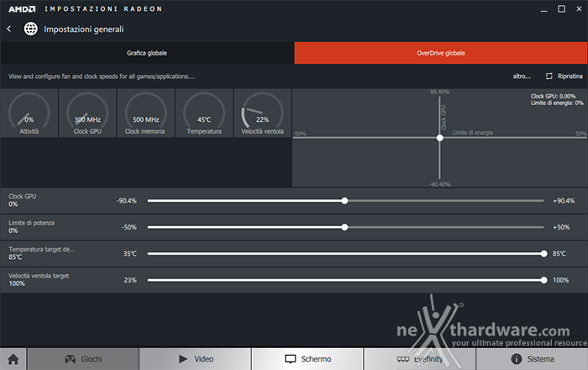Click the Impostazioni generali heading
The width and height of the screenshot is (588, 370).
[x=84, y=29]
